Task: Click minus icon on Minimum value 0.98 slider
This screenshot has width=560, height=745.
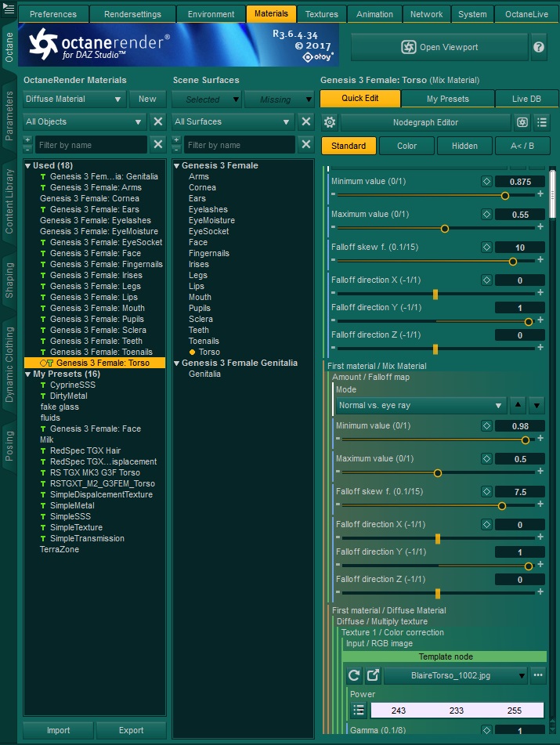Action: (338, 439)
